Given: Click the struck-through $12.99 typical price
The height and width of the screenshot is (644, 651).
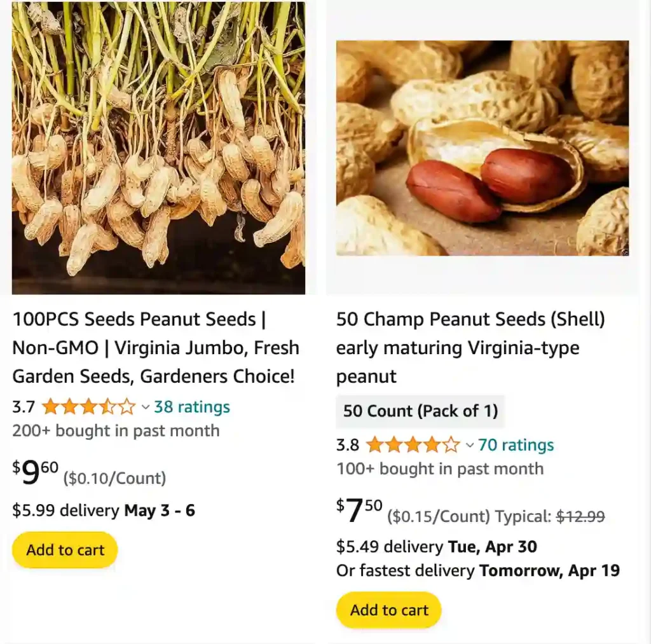Looking at the screenshot, I should [x=580, y=517].
